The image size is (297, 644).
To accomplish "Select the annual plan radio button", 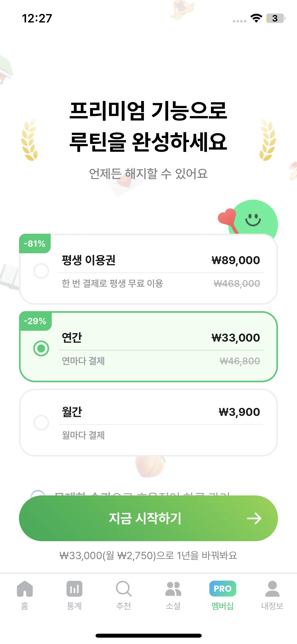I will [41, 348].
